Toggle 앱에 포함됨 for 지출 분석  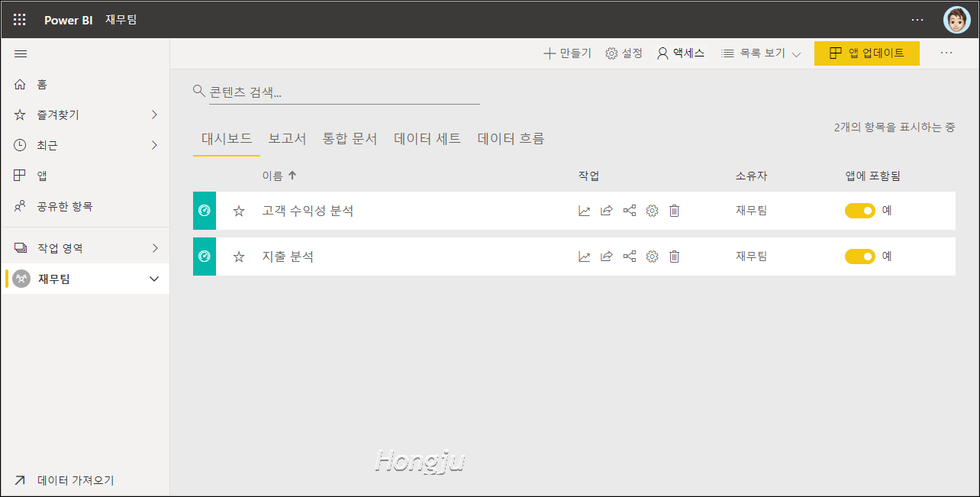pos(860,257)
